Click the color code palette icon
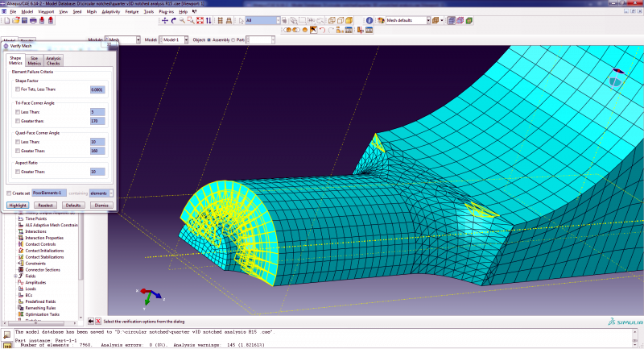Screen dimensions: 644x349 [381, 21]
